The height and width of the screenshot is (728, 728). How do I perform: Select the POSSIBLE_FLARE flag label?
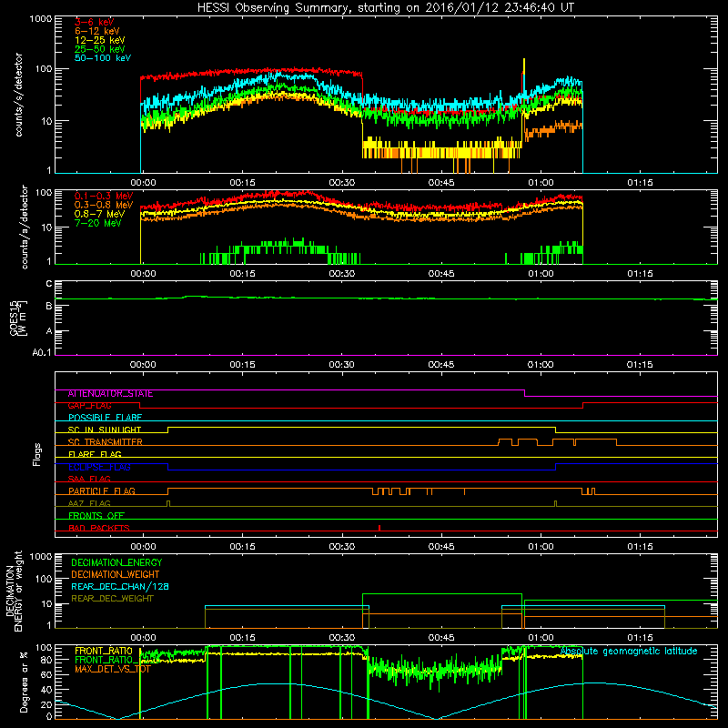coord(105,418)
